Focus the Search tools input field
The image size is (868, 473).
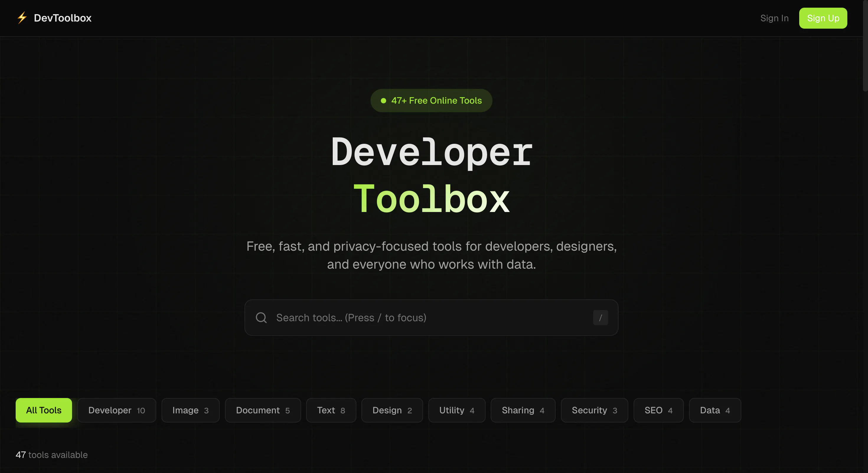point(431,317)
